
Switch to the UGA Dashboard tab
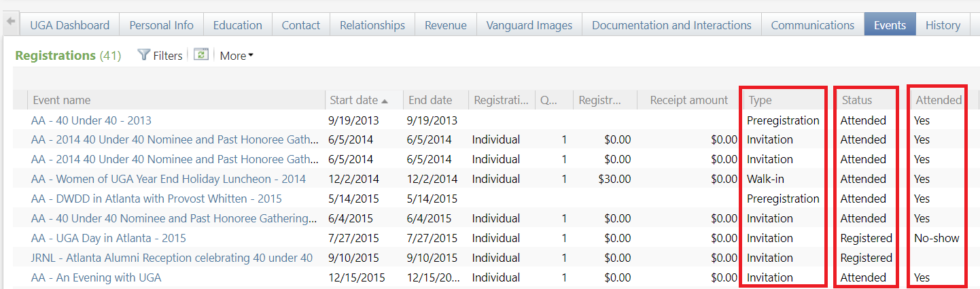(x=69, y=25)
